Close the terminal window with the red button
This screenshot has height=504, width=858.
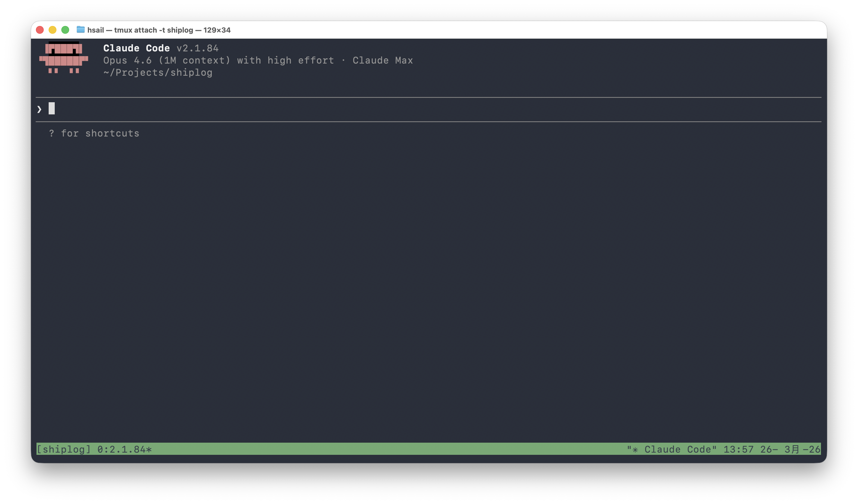pyautogui.click(x=40, y=30)
